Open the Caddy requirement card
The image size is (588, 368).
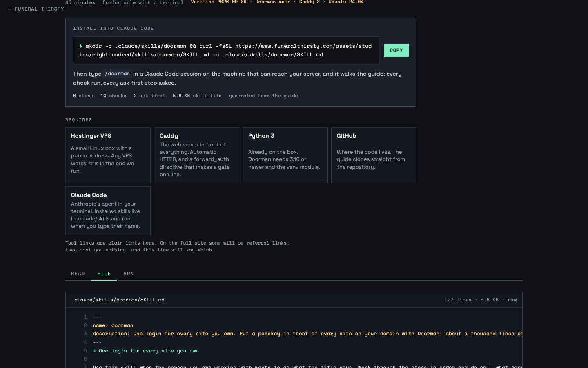point(196,155)
